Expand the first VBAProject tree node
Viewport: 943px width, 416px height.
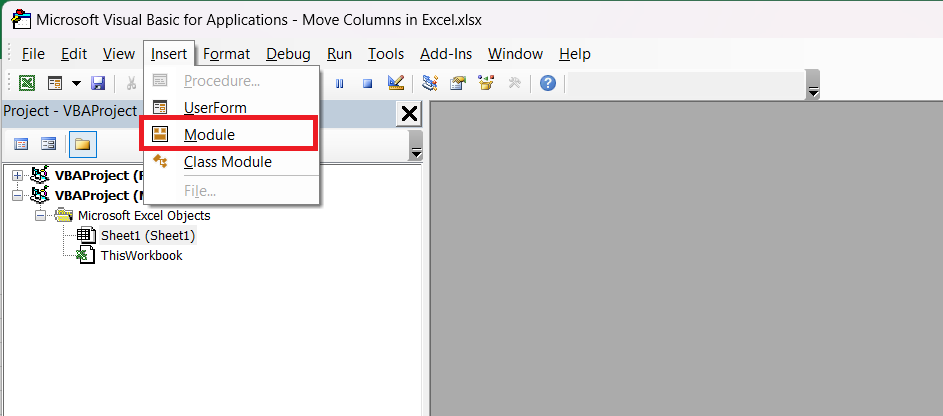click(17, 176)
